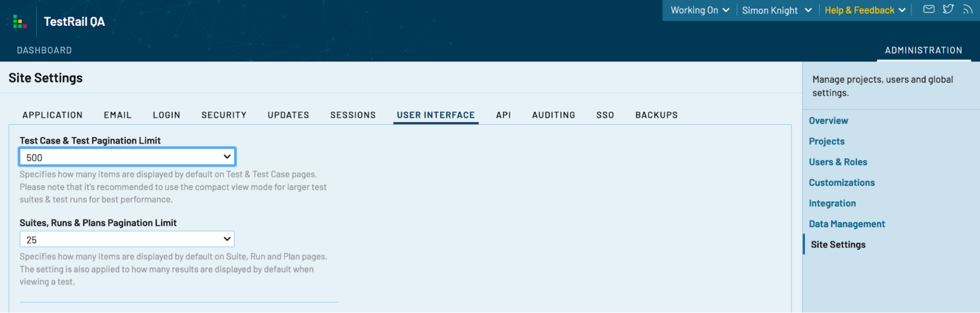Open Test Case & Test Pagination Limit dropdown

pos(127,157)
